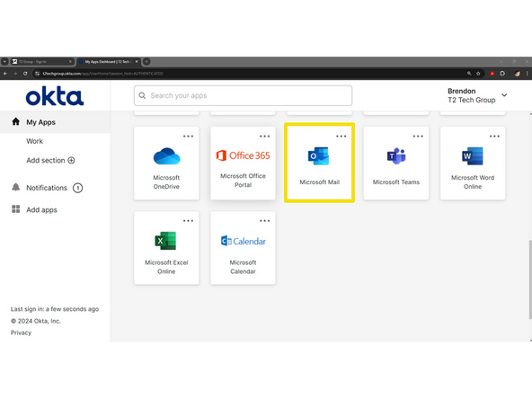Open the browser zoom magnifier icon in the address bar

(x=469, y=74)
